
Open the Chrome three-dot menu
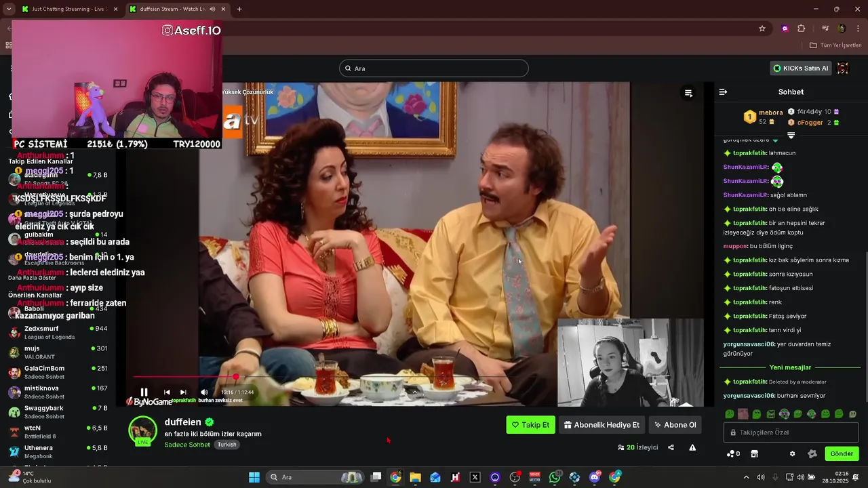[858, 28]
